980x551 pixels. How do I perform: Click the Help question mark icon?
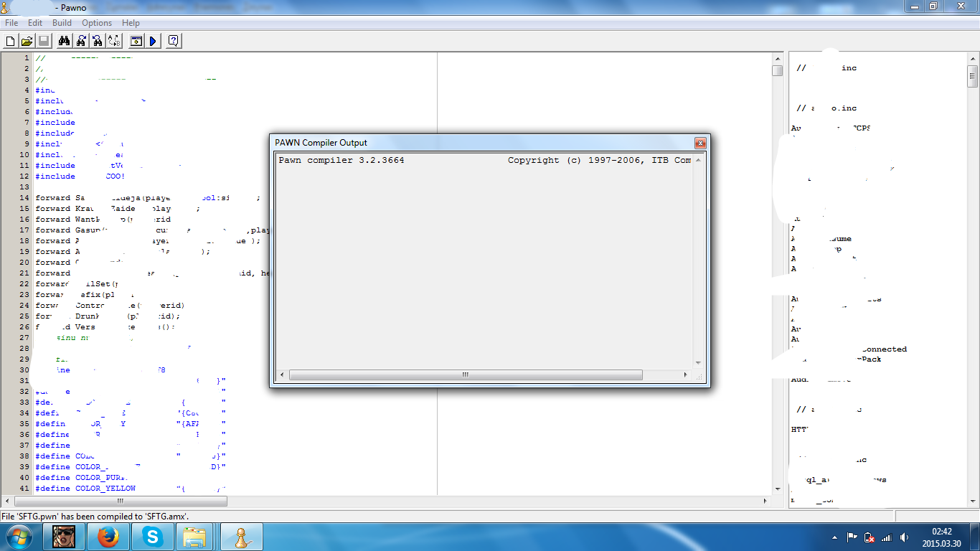[x=174, y=41]
